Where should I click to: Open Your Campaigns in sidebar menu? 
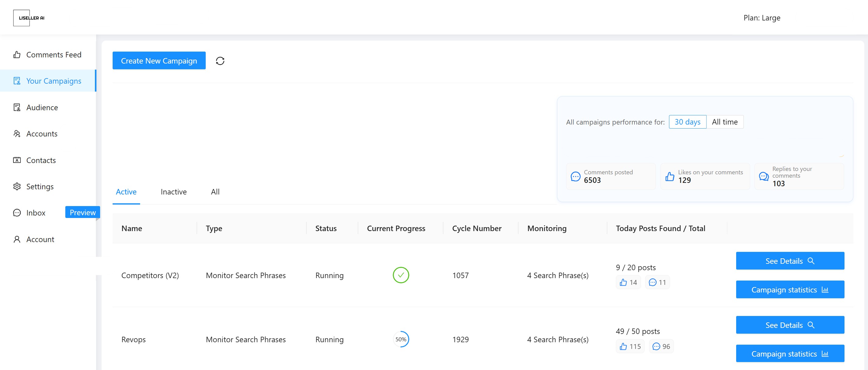[x=53, y=81]
